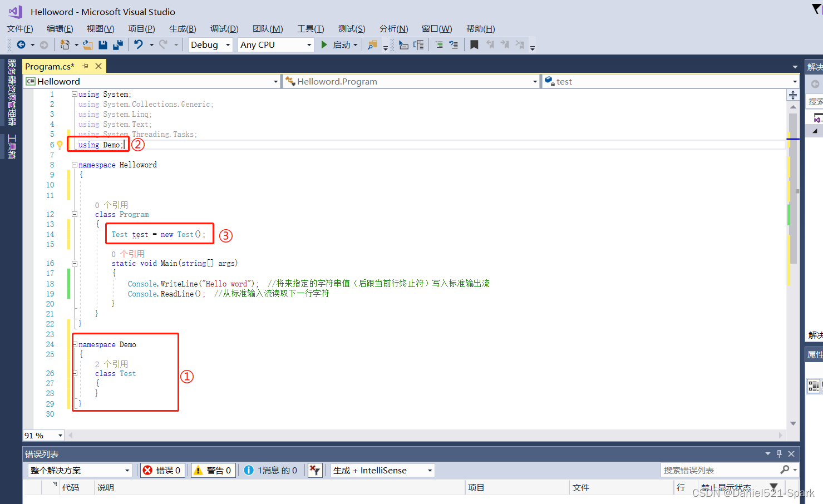Click the search magnifier in the error list
The height and width of the screenshot is (504, 823).
[785, 470]
